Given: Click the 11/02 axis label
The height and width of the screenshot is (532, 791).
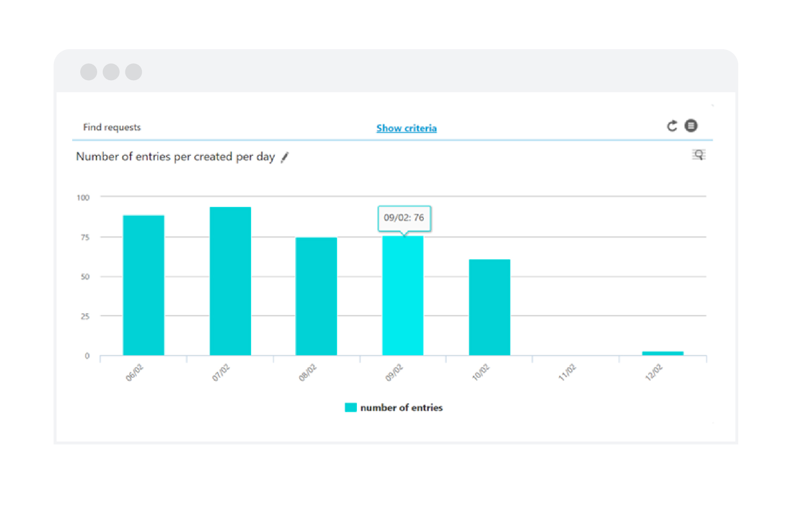Looking at the screenshot, I should (x=567, y=372).
